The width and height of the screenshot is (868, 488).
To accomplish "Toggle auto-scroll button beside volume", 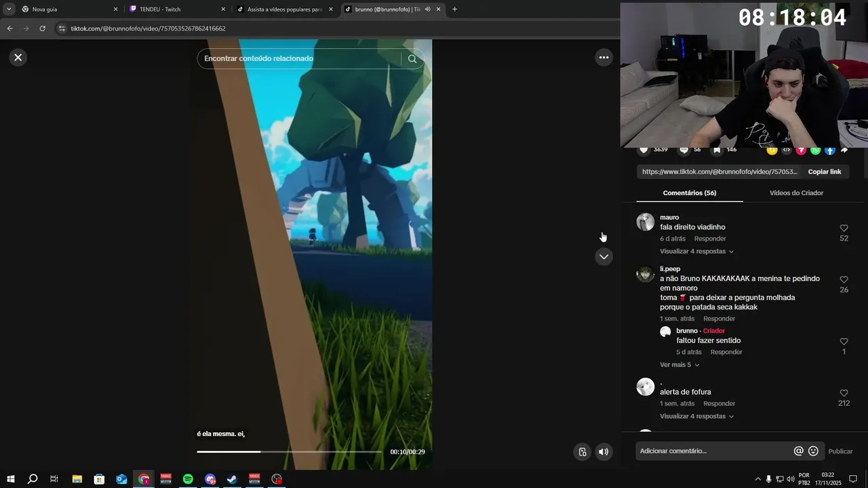I will pyautogui.click(x=582, y=452).
